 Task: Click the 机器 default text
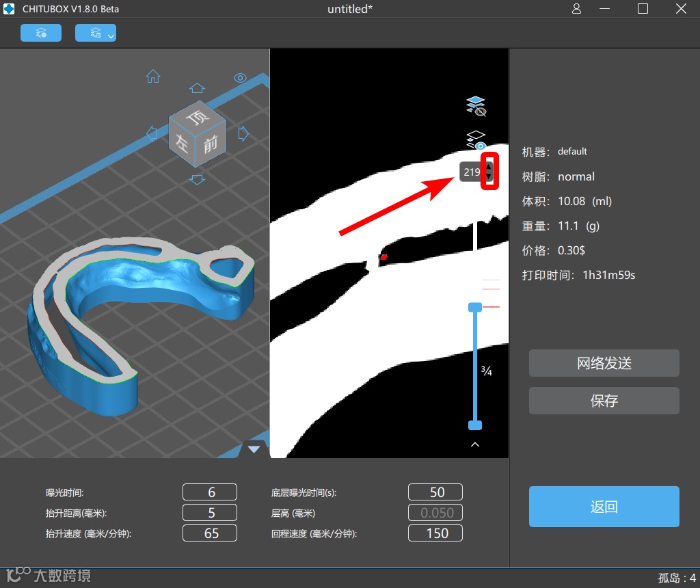[554, 152]
